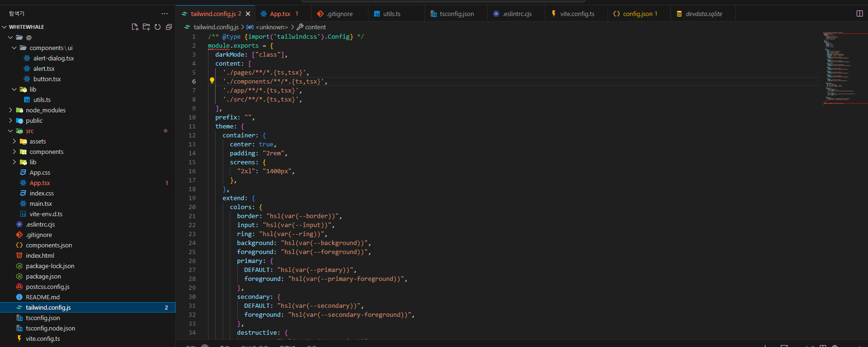The width and height of the screenshot is (868, 347).
Task: Collapse the @ folder
Action: (10, 37)
